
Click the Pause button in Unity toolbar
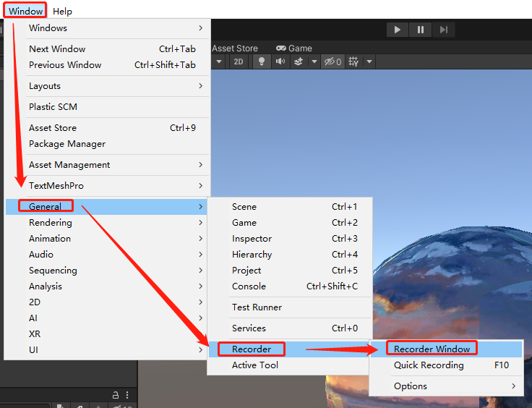coord(421,30)
